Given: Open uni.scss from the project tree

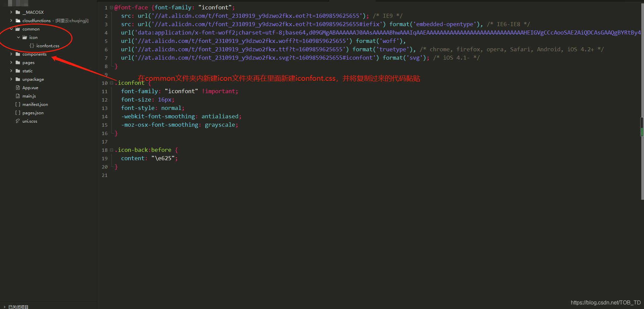Looking at the screenshot, I should (30, 121).
